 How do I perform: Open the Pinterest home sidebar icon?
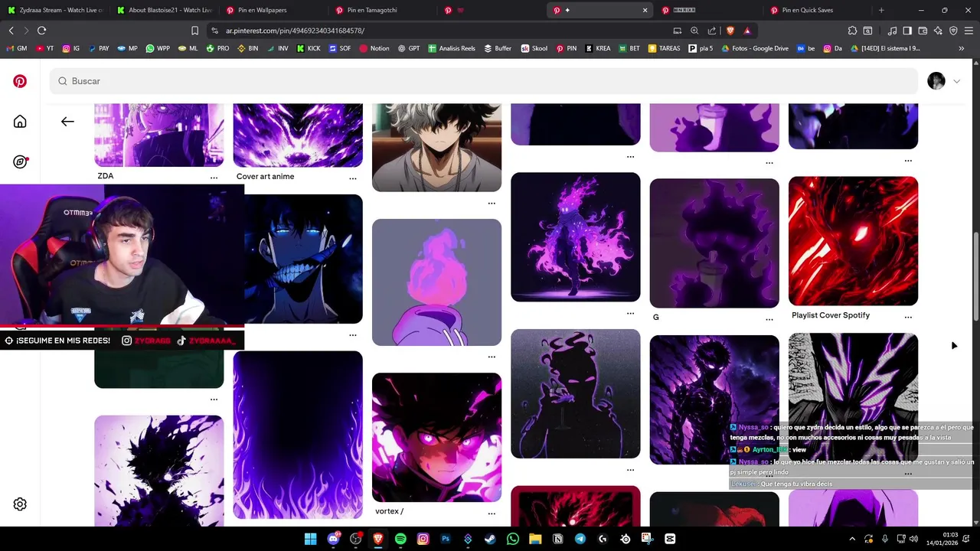(20, 122)
